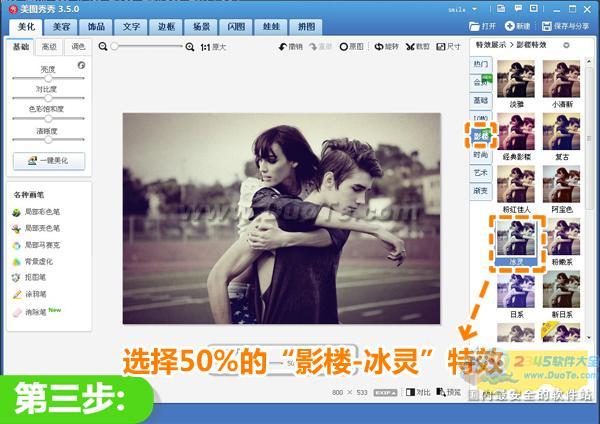The height and width of the screenshot is (424, 600).
Task: Open the 影楼 effects category
Action: click(x=481, y=135)
